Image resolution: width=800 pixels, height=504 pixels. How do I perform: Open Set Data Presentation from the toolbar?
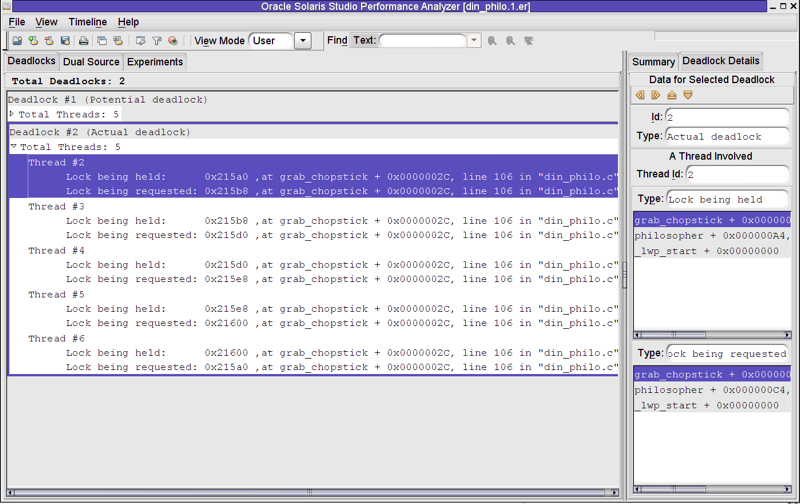[140, 41]
